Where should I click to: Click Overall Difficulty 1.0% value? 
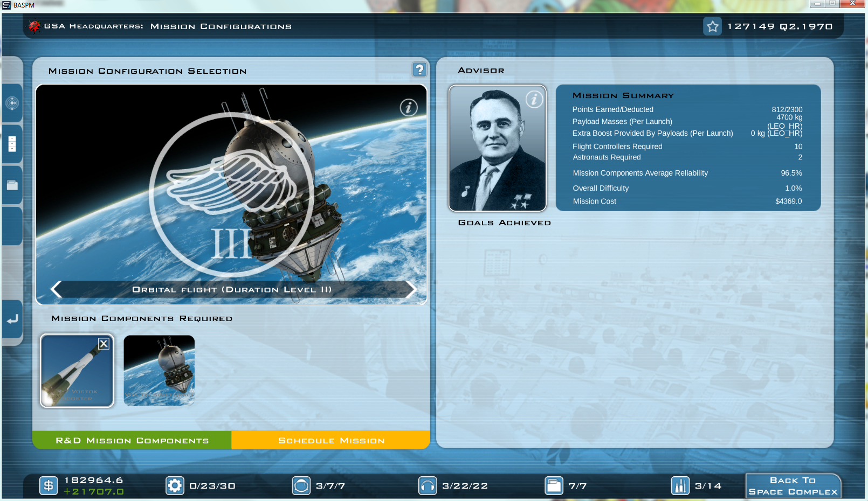pos(793,188)
